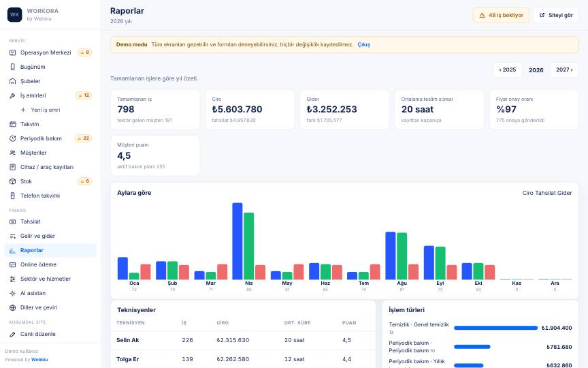Click the Şubeler building icon

[12, 81]
